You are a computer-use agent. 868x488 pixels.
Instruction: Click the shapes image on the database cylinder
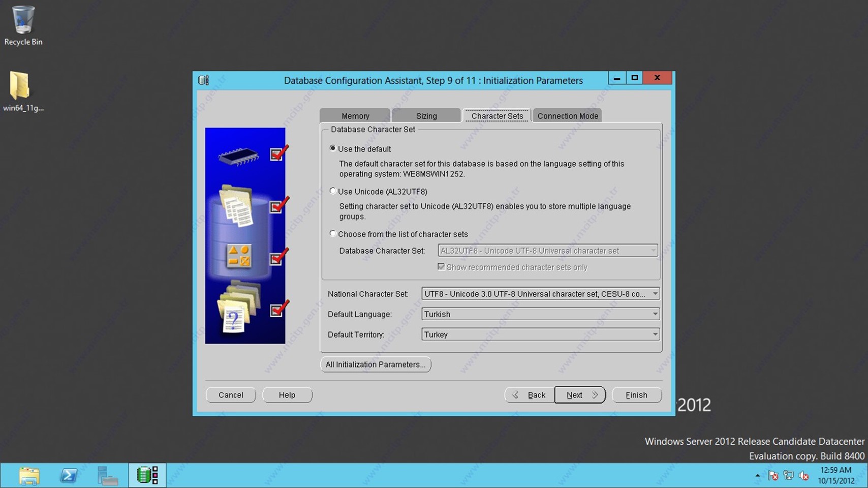click(x=239, y=256)
